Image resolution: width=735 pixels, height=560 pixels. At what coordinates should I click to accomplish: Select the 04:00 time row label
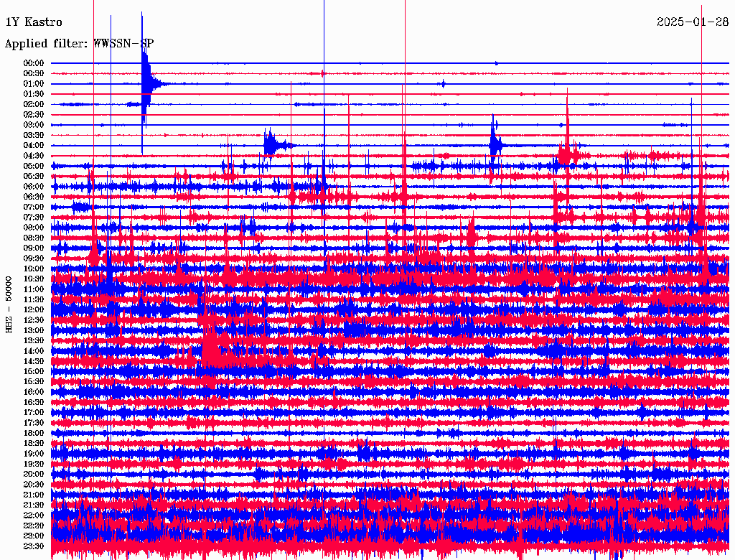pos(34,146)
